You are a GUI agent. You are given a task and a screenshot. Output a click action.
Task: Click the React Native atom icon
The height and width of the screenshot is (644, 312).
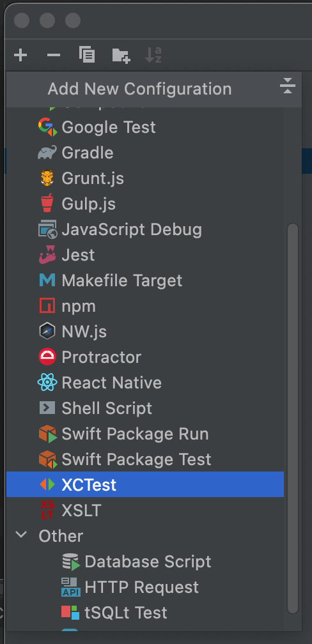[47, 382]
